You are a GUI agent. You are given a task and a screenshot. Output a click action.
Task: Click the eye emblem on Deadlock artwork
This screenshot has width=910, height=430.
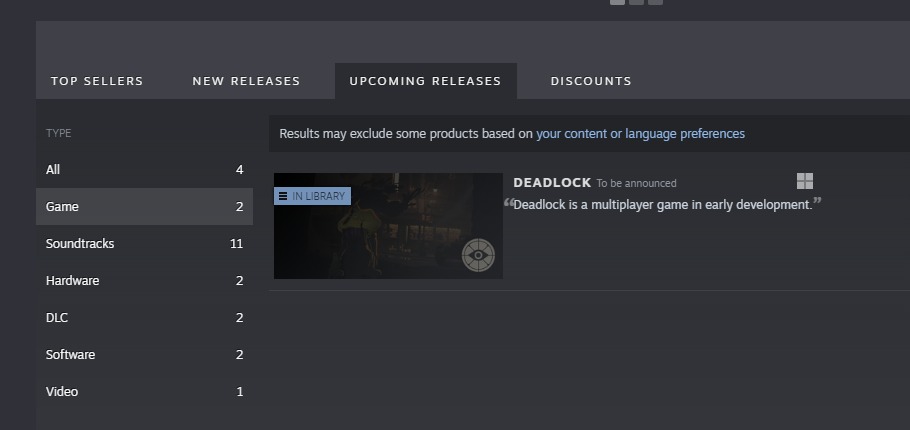tap(478, 255)
